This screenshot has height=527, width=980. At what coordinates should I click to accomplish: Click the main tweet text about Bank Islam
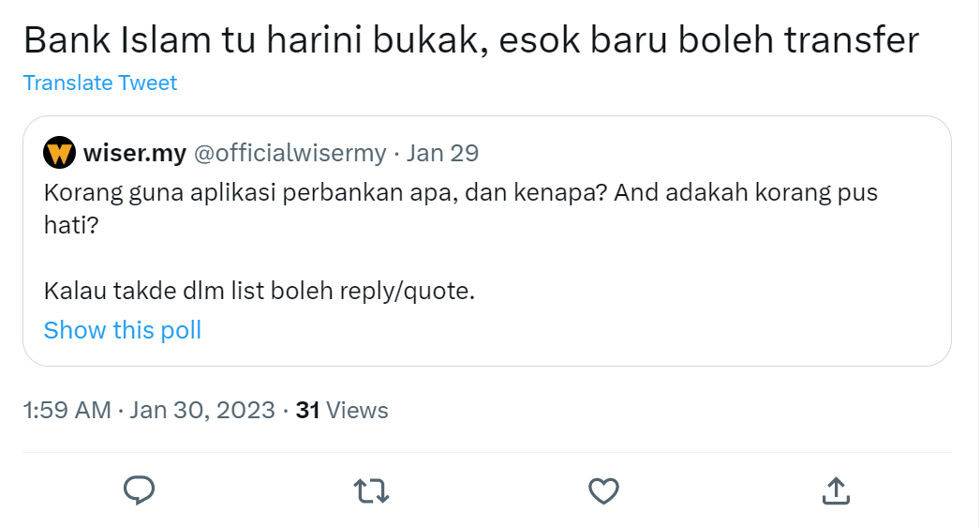pyautogui.click(x=470, y=40)
